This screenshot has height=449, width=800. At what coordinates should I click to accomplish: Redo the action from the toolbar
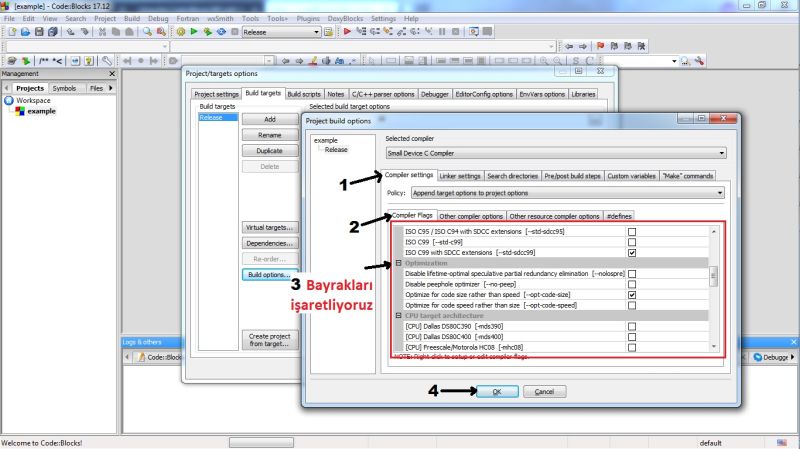point(85,32)
